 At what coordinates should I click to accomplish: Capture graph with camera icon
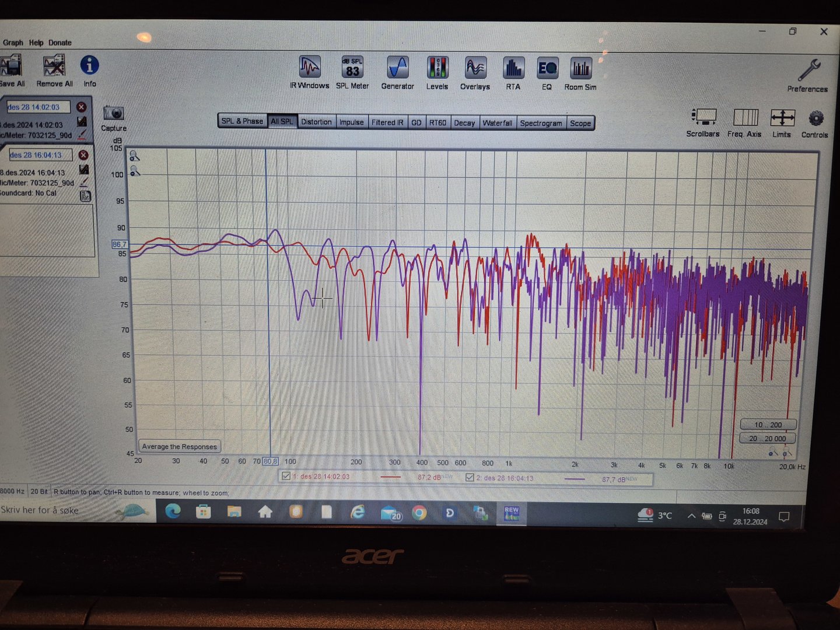coord(113,113)
